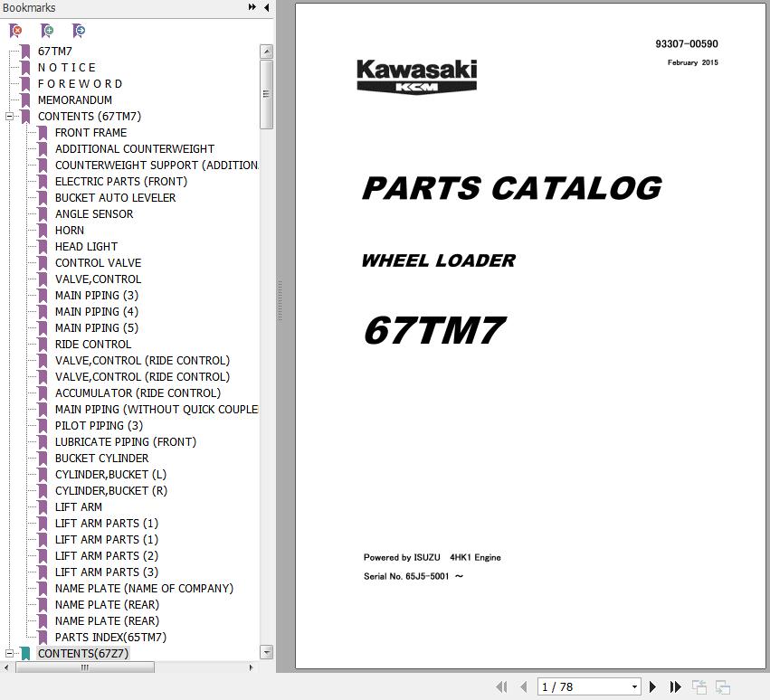
Task: Collapse the CONTENTS(67Z7) bookmark node
Action: (9, 653)
